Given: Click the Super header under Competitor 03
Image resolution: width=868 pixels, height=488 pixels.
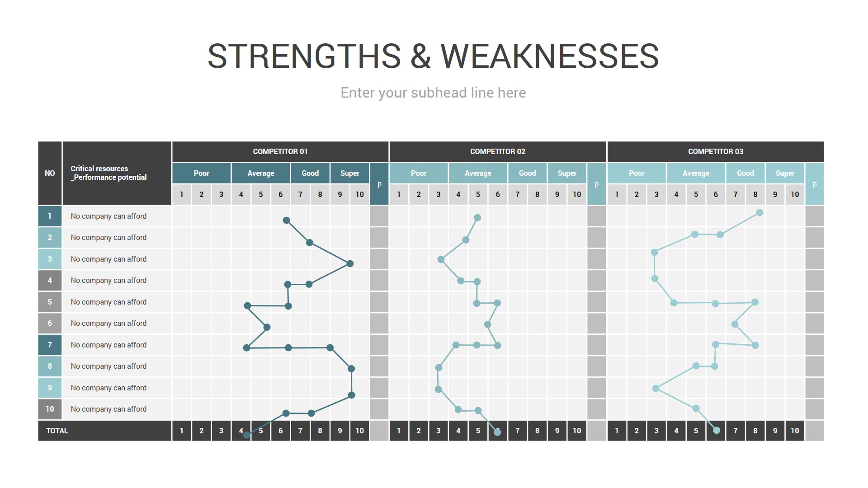Looking at the screenshot, I should [x=785, y=173].
